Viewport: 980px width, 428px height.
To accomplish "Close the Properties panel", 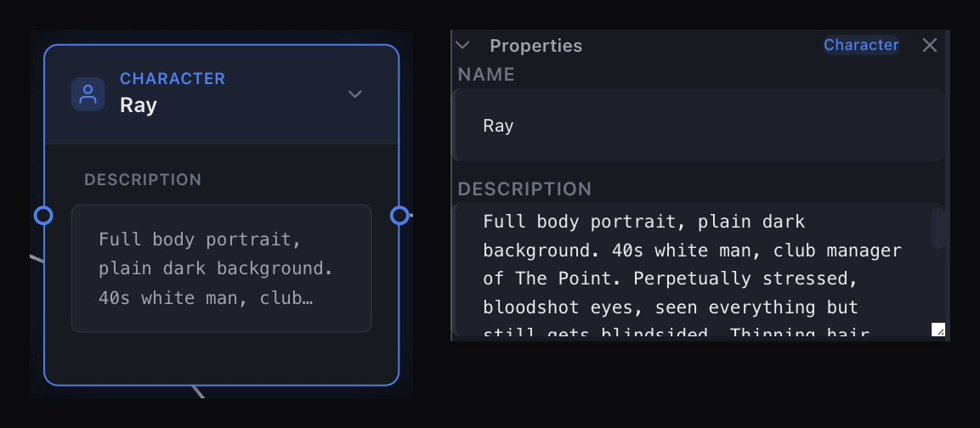I will click(x=929, y=45).
